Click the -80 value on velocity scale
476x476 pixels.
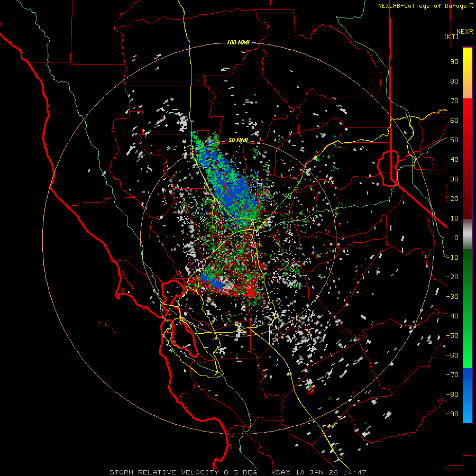[x=452, y=395]
